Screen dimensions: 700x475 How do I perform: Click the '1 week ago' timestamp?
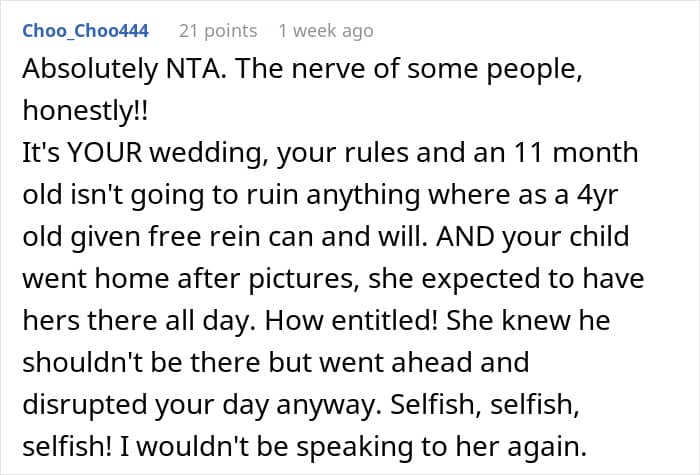coord(326,31)
